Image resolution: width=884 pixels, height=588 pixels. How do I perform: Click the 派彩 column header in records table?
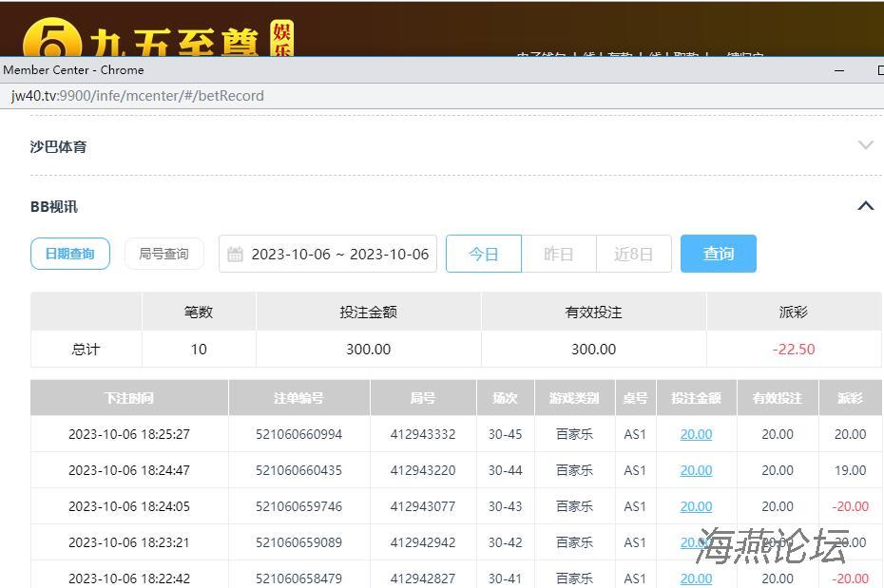pos(850,398)
